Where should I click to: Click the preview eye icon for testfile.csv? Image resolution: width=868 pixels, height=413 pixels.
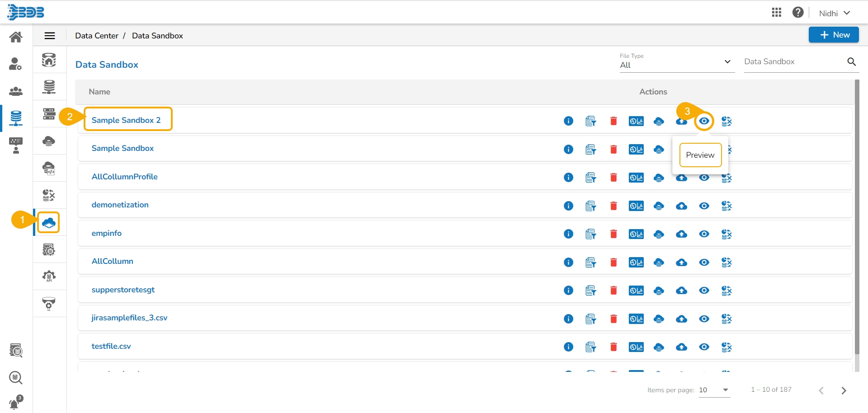coord(704,347)
